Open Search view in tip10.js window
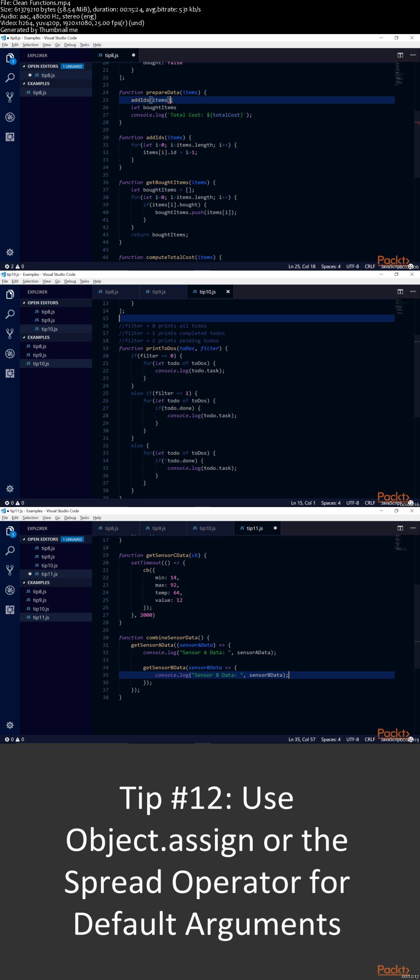420x980 pixels. (x=10, y=314)
